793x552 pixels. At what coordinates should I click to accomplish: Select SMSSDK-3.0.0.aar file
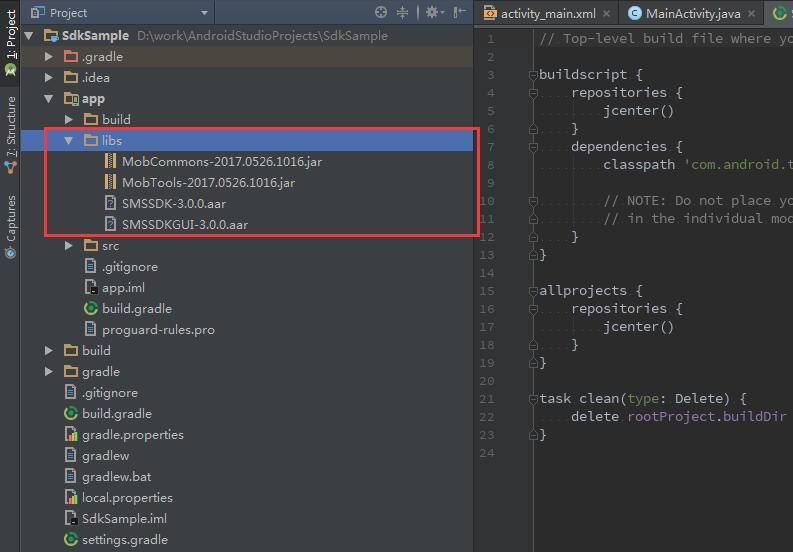[x=174, y=204]
